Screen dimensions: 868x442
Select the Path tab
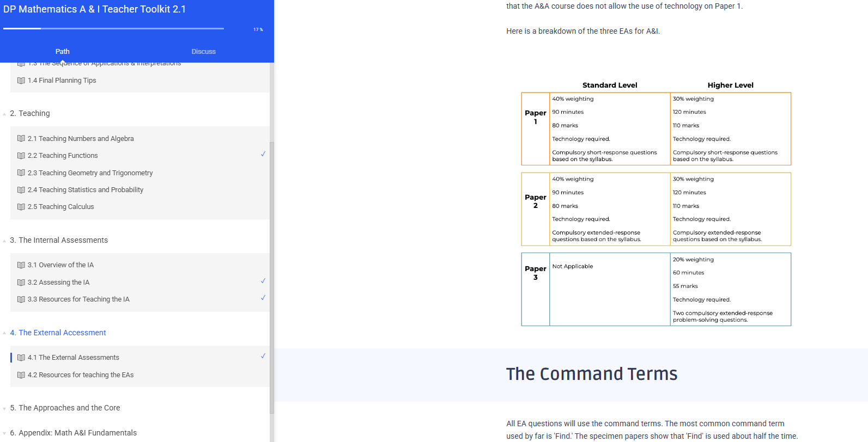click(x=62, y=52)
